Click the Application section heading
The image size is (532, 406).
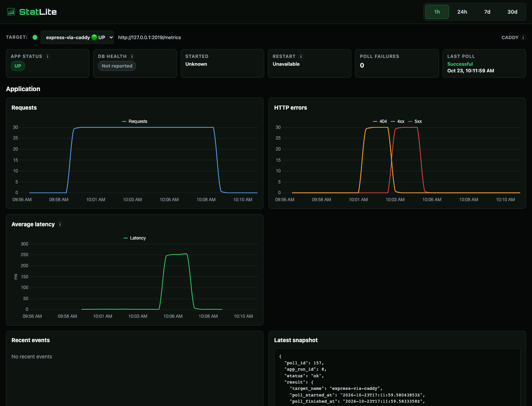click(23, 89)
